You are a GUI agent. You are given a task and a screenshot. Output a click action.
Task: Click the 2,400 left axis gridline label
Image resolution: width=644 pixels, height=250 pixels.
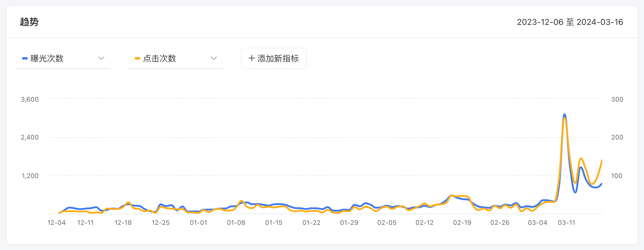coord(30,137)
